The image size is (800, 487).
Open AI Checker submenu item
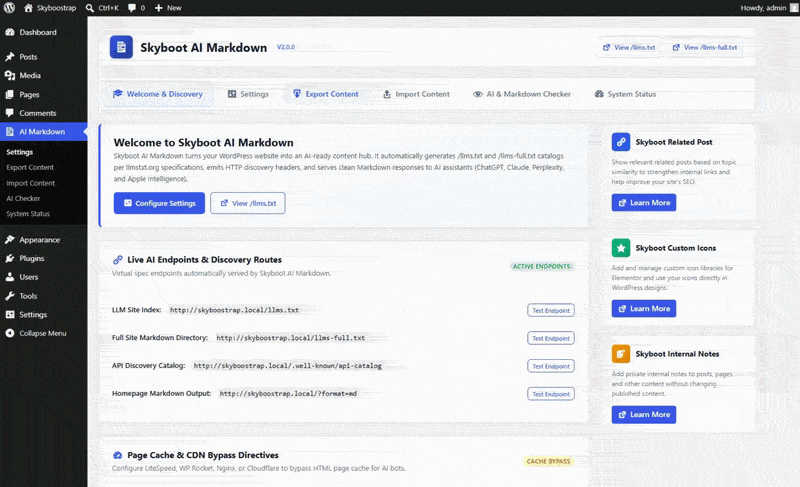click(23, 198)
